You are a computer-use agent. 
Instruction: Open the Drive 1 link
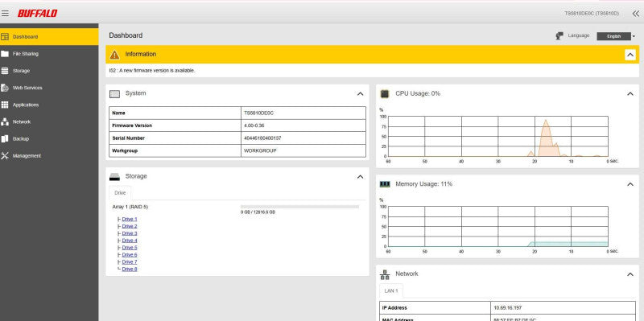(130, 219)
